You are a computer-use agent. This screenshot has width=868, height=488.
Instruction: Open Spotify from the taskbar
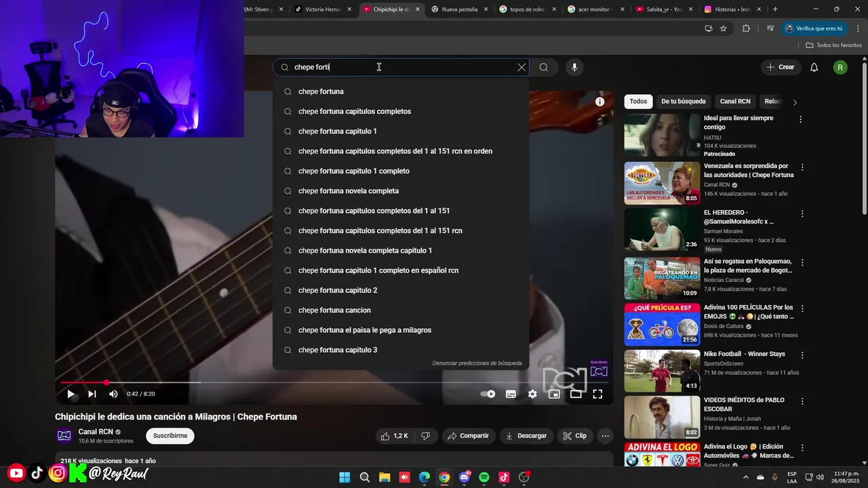pyautogui.click(x=484, y=477)
